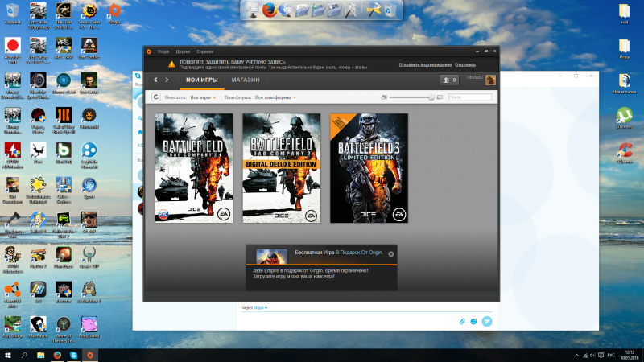The image size is (644, 362).
Task: Select Battlefield Bad Company 2 Russian cover
Action: click(194, 168)
